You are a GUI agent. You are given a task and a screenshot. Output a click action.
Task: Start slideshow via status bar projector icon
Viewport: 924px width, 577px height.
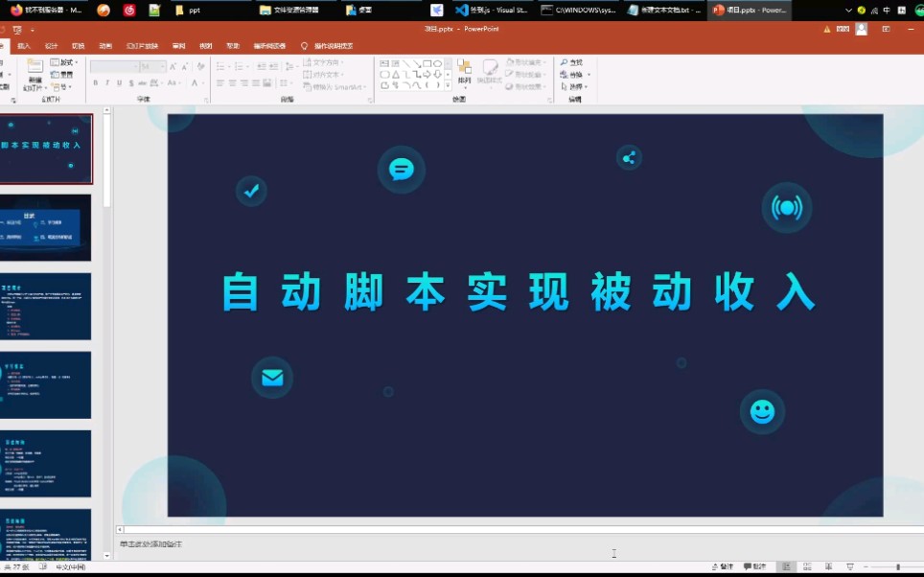[x=850, y=565]
